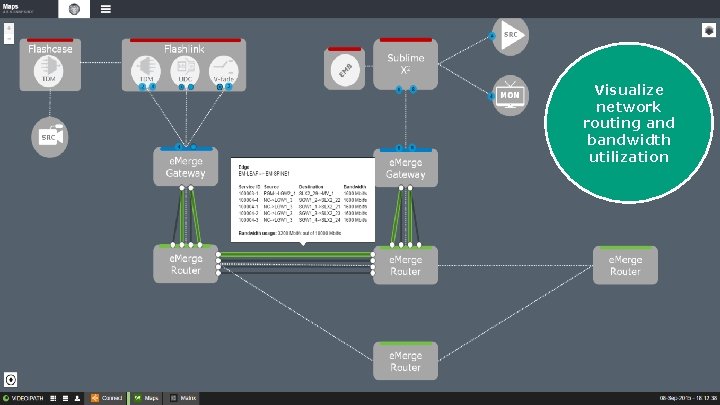Select the Flashlink node title
The image size is (720, 405).
pyautogui.click(x=184, y=49)
